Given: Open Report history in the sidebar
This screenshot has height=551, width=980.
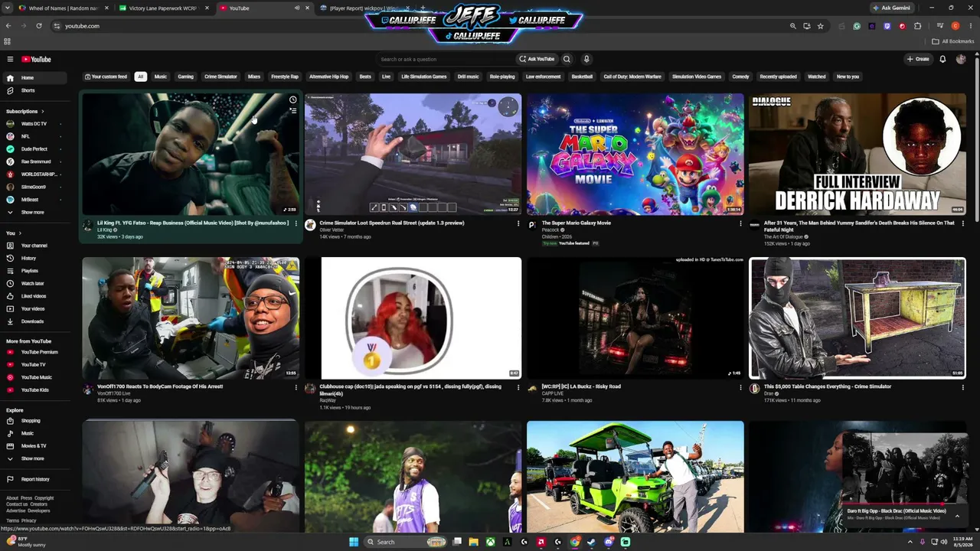Looking at the screenshot, I should 35,479.
